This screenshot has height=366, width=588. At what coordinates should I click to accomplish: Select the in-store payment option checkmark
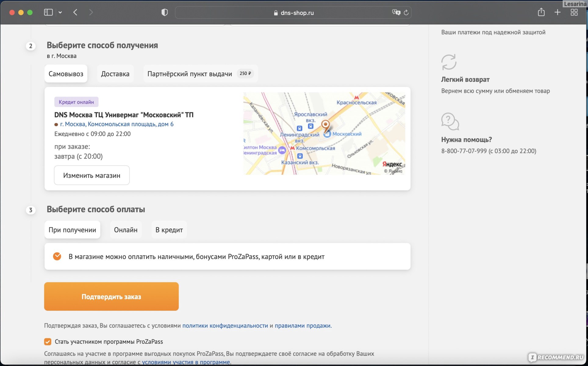click(x=57, y=256)
